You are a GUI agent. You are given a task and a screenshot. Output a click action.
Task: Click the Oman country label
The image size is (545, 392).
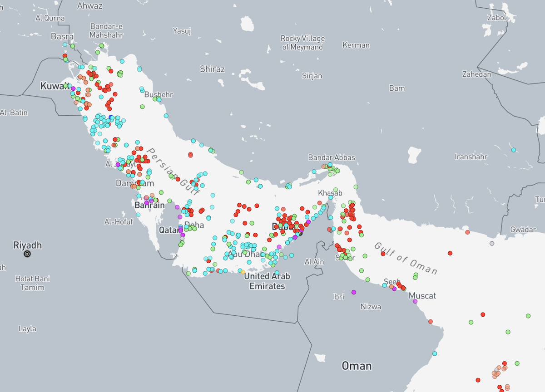[x=357, y=366]
